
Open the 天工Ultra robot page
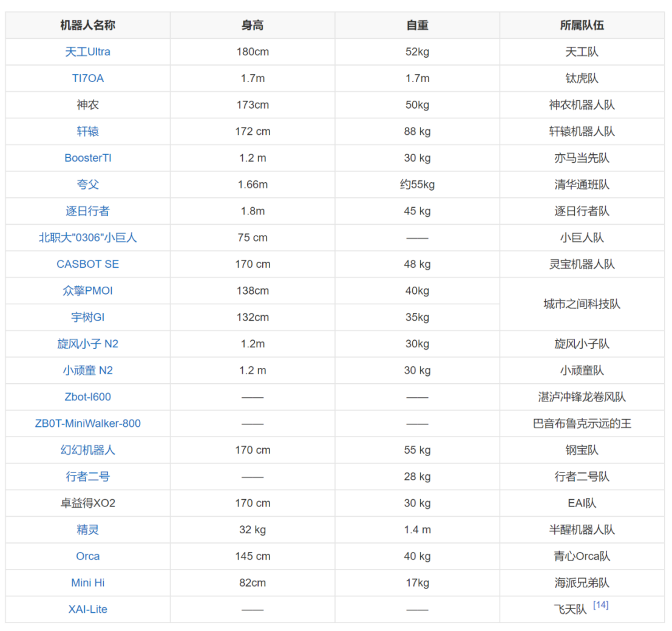(87, 52)
